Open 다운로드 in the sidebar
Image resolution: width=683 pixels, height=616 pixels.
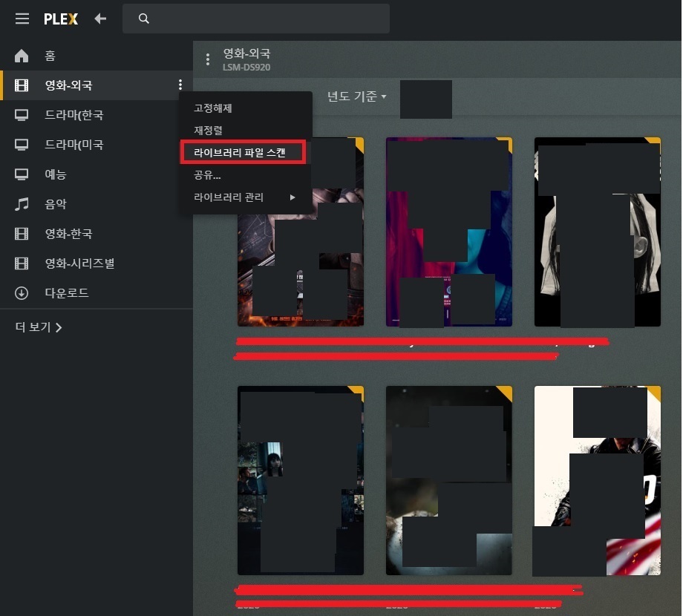pos(67,293)
